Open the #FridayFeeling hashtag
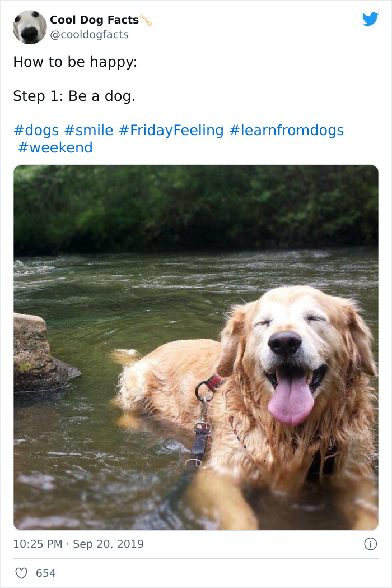 coord(171,130)
